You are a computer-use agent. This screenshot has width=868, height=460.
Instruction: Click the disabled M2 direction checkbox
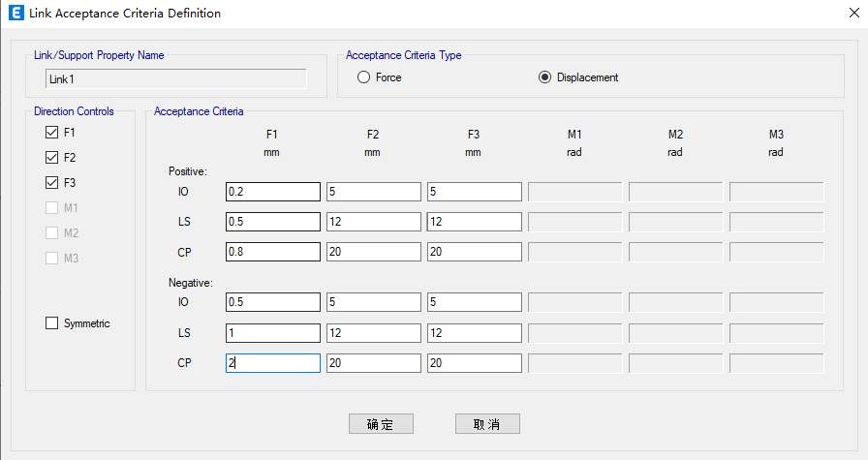52,233
